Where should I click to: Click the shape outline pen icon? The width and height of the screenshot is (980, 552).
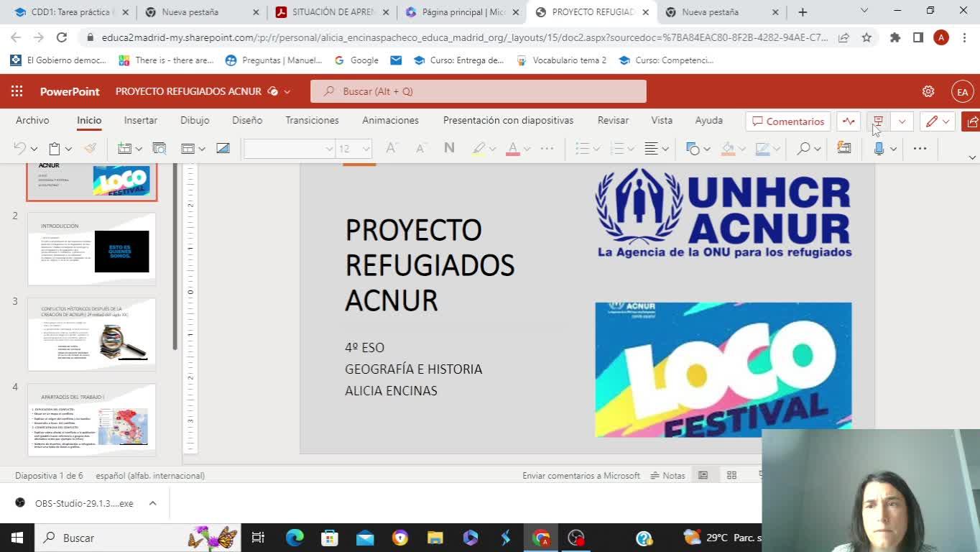click(762, 148)
